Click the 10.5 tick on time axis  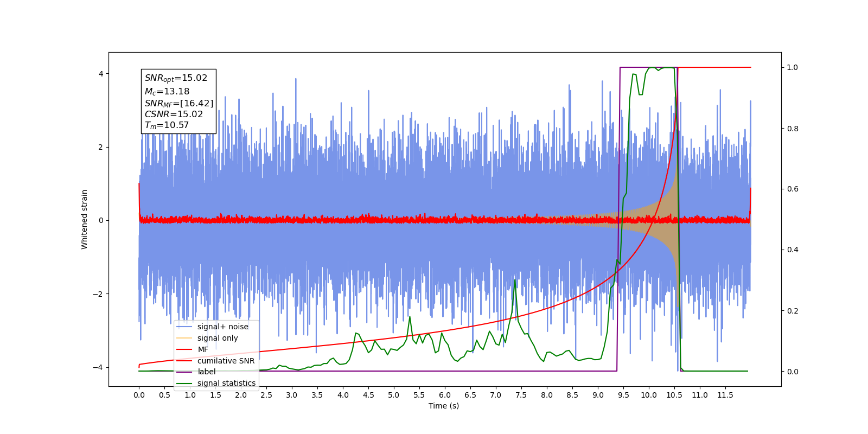click(x=674, y=395)
